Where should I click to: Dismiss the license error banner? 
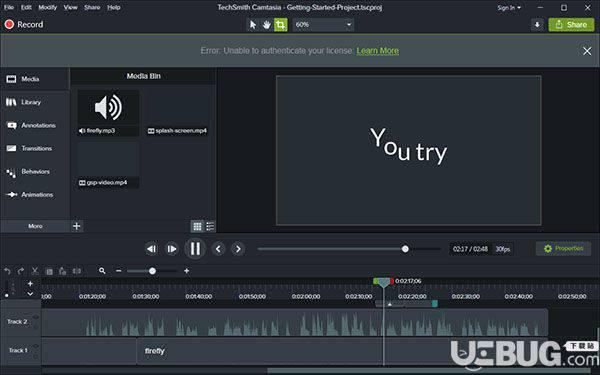pyautogui.click(x=587, y=51)
